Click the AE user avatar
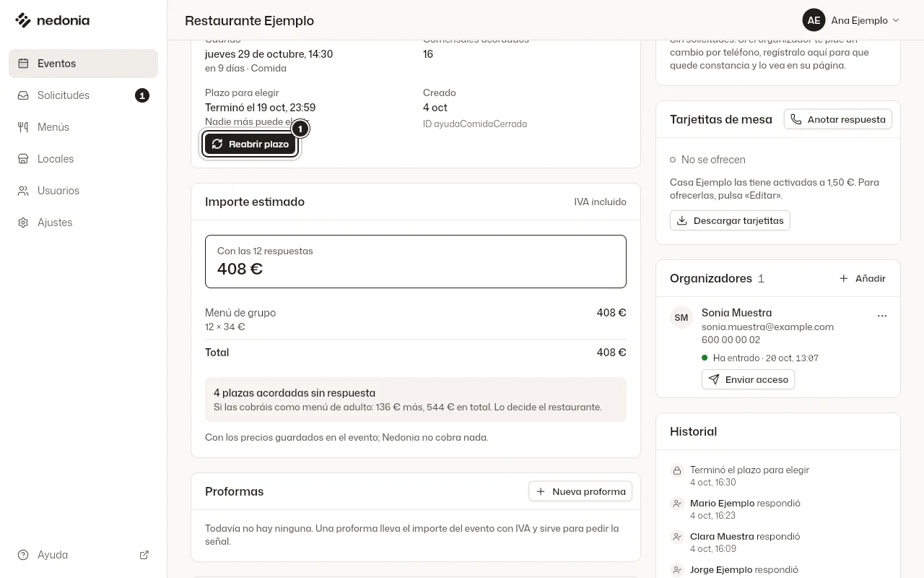 tap(814, 20)
